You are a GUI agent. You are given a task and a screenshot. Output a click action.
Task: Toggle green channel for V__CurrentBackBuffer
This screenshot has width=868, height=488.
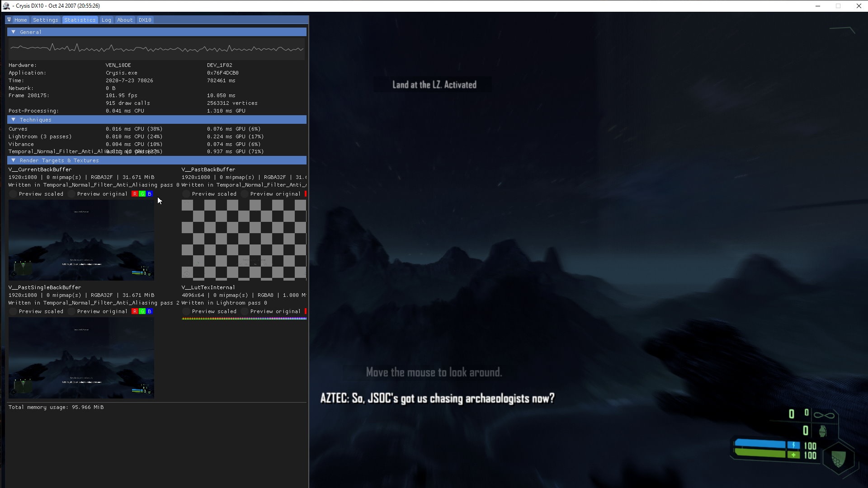[142, 194]
